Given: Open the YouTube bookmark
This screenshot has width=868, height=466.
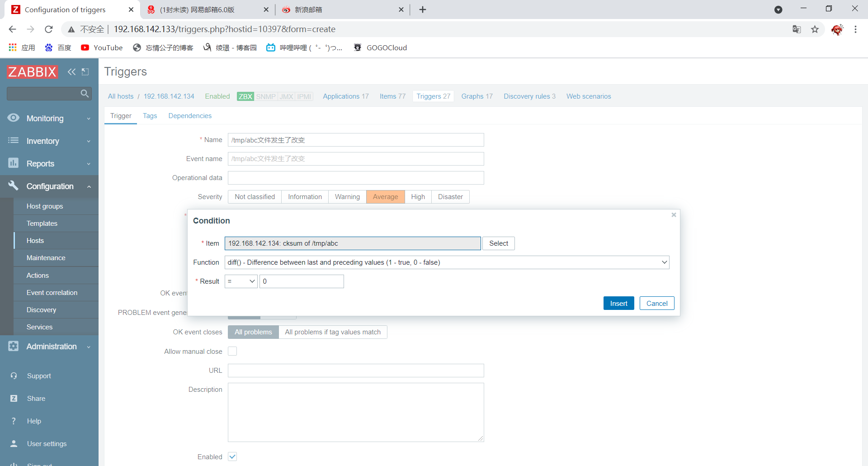Looking at the screenshot, I should [x=102, y=48].
